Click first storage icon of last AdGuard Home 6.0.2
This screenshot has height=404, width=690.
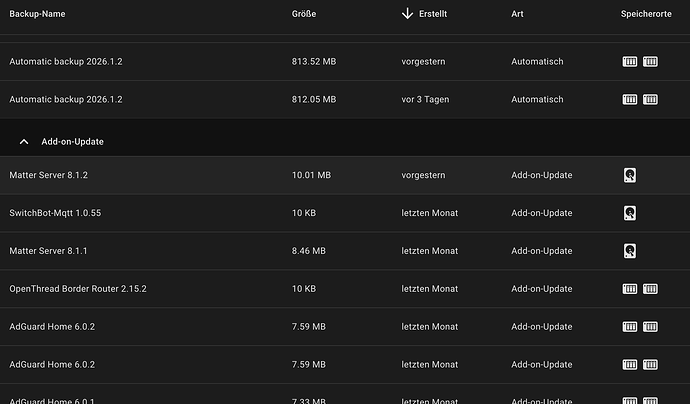(x=630, y=364)
